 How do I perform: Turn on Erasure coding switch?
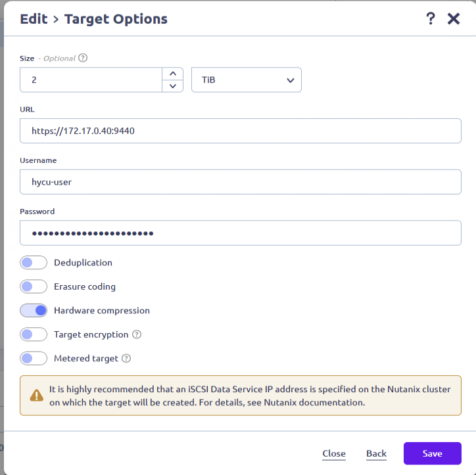tap(34, 286)
